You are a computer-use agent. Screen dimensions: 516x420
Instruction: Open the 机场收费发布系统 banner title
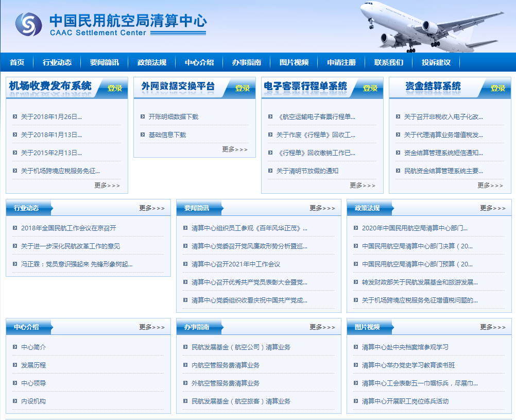coord(50,86)
